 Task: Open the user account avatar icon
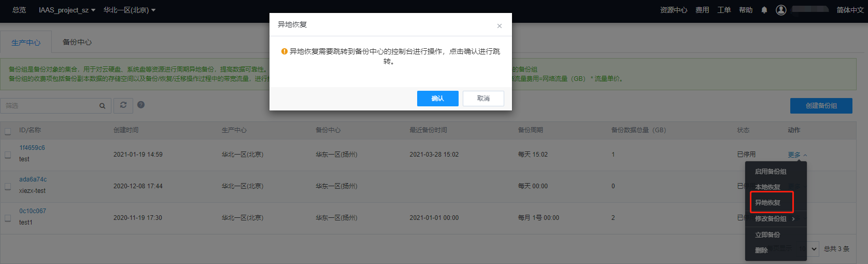pyautogui.click(x=781, y=10)
